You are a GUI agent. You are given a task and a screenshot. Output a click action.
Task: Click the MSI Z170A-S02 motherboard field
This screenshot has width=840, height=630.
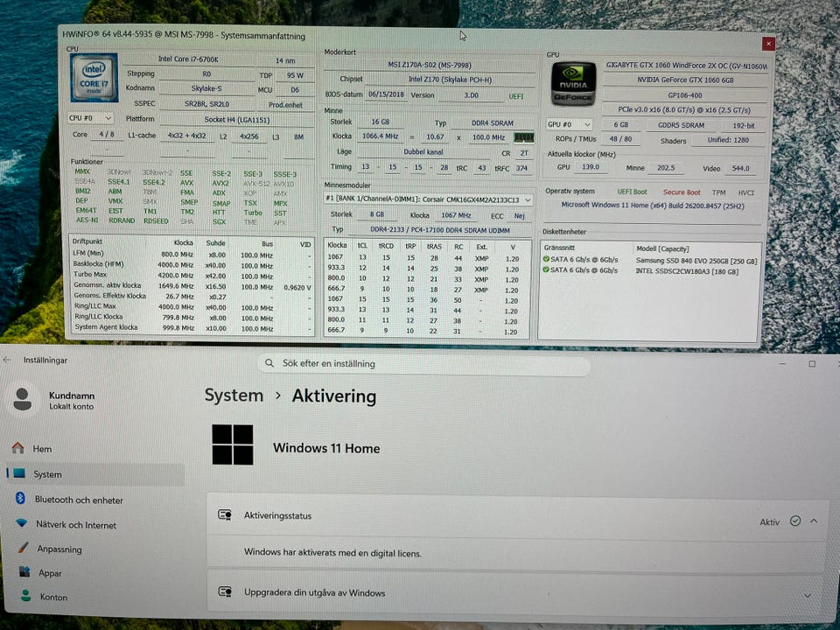pos(430,65)
